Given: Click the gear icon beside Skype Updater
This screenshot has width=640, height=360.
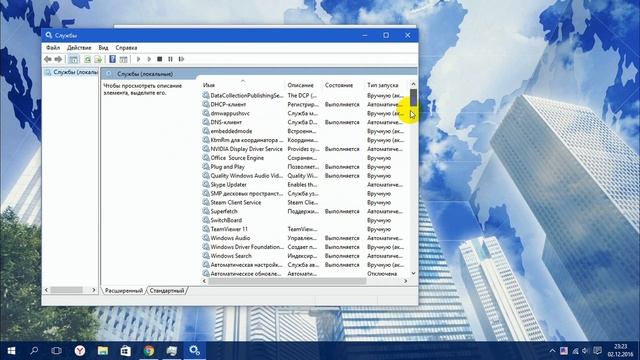Looking at the screenshot, I should tap(206, 184).
